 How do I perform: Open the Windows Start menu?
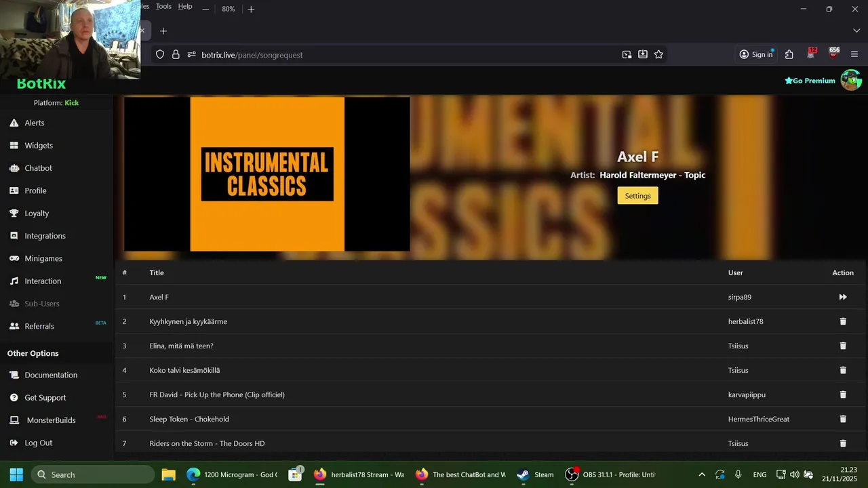[16, 474]
